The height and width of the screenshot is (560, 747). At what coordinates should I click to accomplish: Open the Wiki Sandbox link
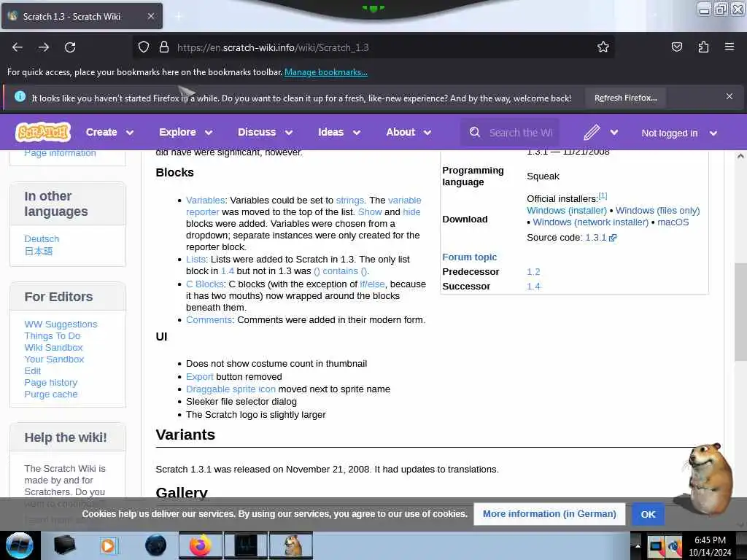coord(54,348)
